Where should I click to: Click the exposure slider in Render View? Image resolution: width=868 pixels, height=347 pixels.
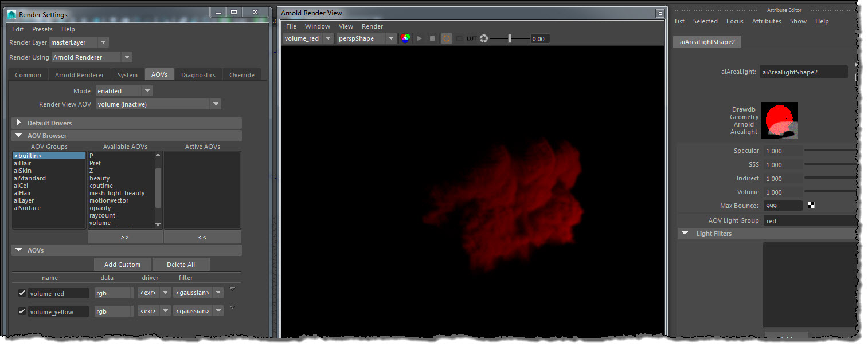[509, 38]
